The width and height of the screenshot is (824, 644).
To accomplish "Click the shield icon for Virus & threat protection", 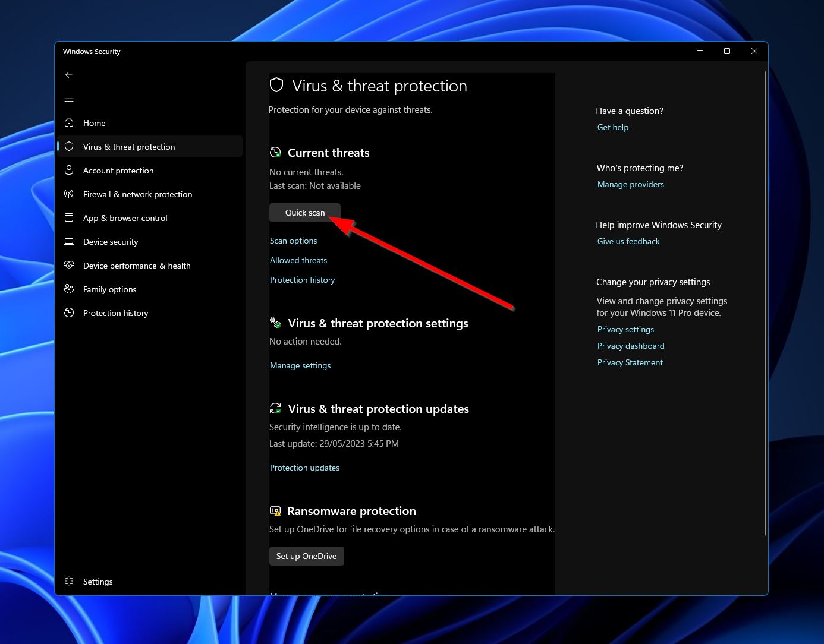I will (x=69, y=146).
